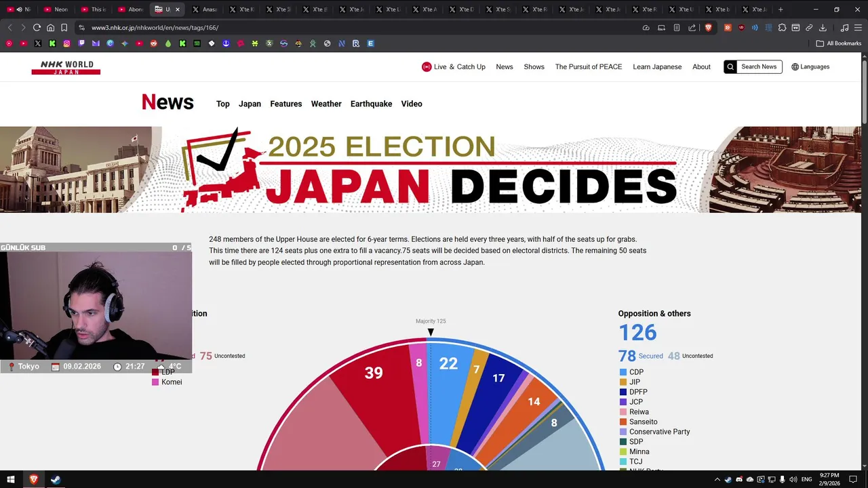Viewport: 868px width, 488px height.
Task: View site information icon in address bar
Action: (82, 28)
